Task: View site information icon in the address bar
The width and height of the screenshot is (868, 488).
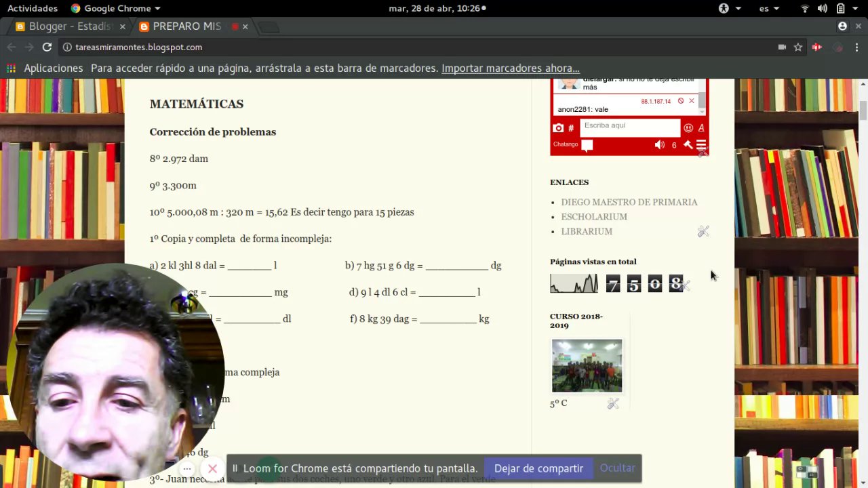Action: click(67, 47)
